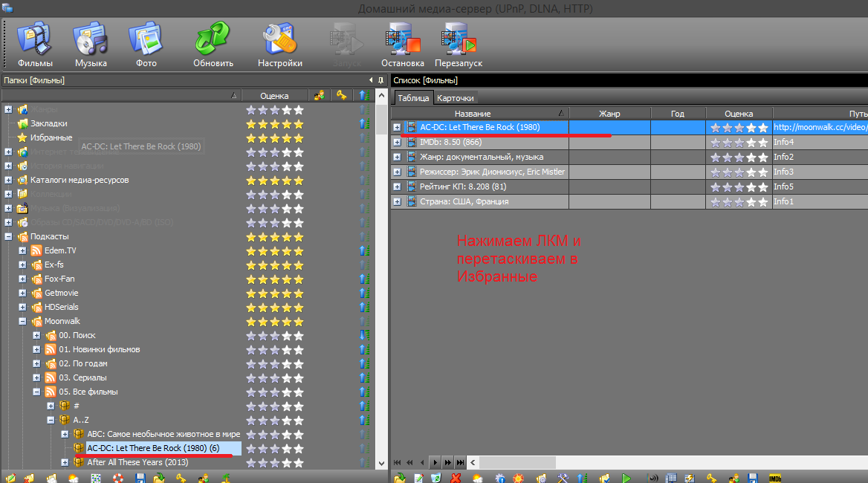Expand the Edem.TV tree node
This screenshot has width=868, height=483.
pos(22,251)
